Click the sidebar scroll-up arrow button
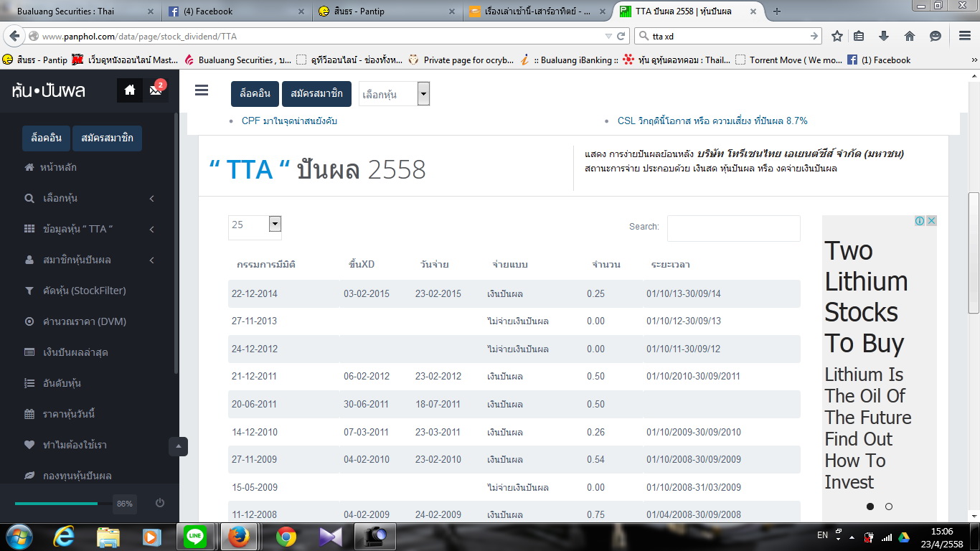 click(x=178, y=446)
